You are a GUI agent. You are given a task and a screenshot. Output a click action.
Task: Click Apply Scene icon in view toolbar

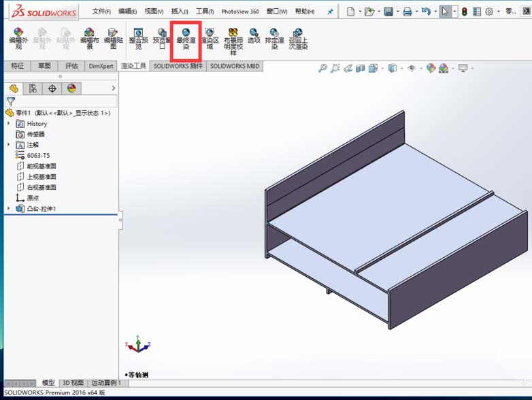pyautogui.click(x=444, y=69)
